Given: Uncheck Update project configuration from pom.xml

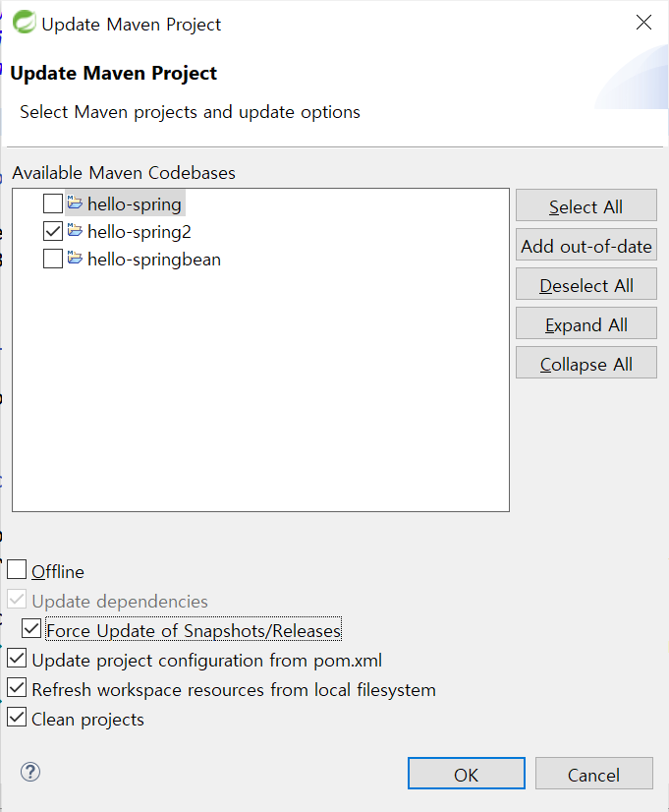Looking at the screenshot, I should pyautogui.click(x=17, y=659).
